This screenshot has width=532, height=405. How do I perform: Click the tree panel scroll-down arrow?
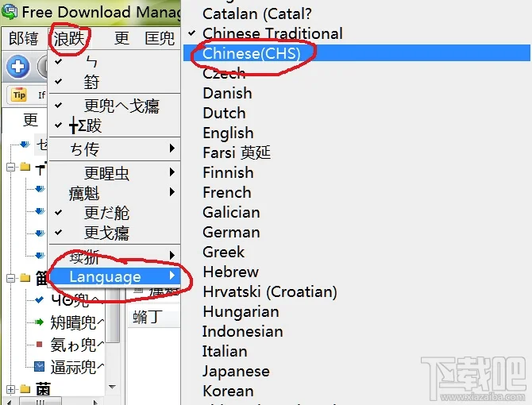click(x=112, y=387)
